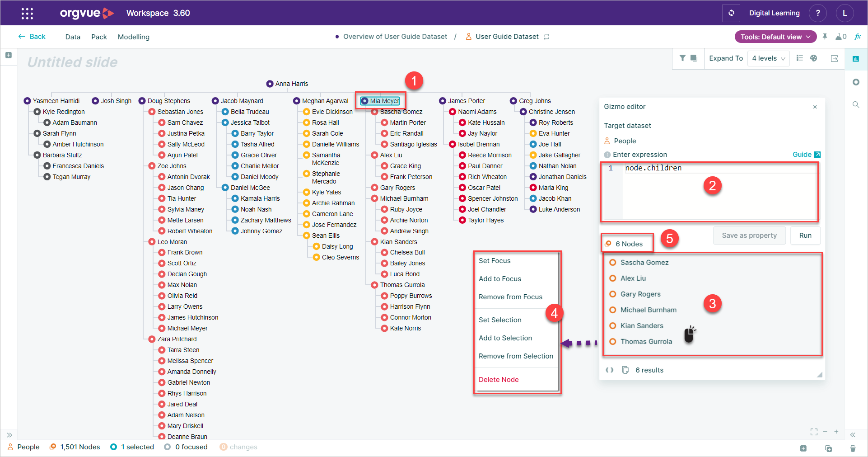The image size is (868, 457).
Task: Click the pin icon in header
Action: (825, 37)
